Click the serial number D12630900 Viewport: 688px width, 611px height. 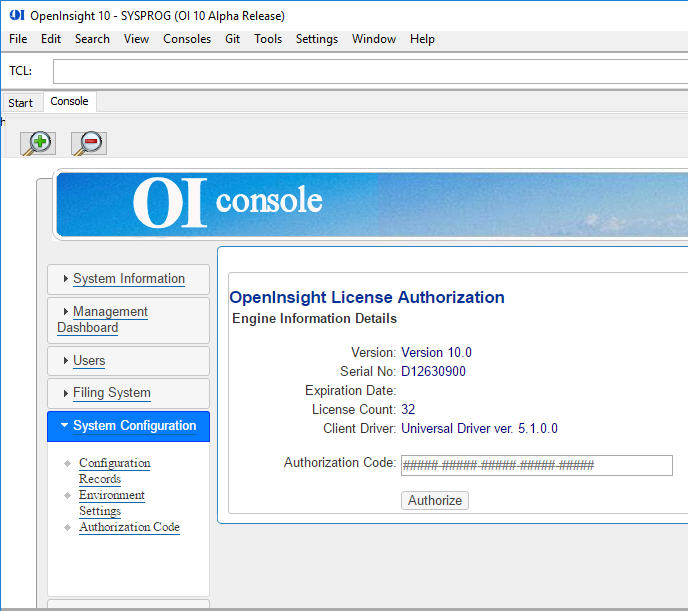(434, 372)
